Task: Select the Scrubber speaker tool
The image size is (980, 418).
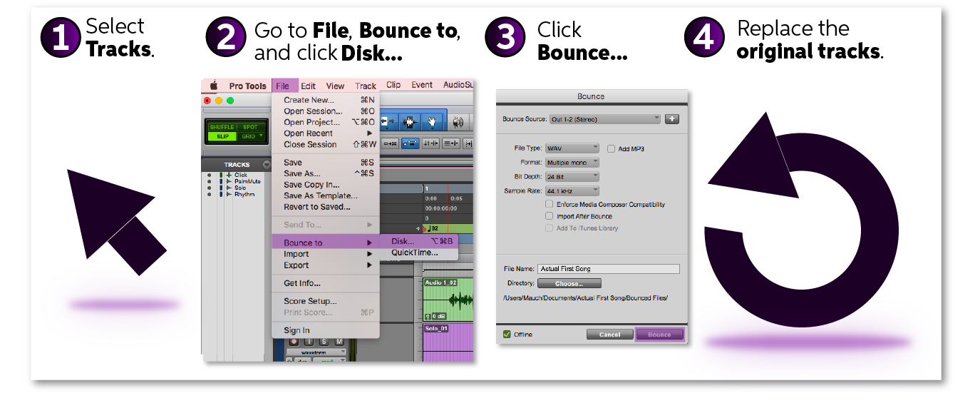Action: 458,123
